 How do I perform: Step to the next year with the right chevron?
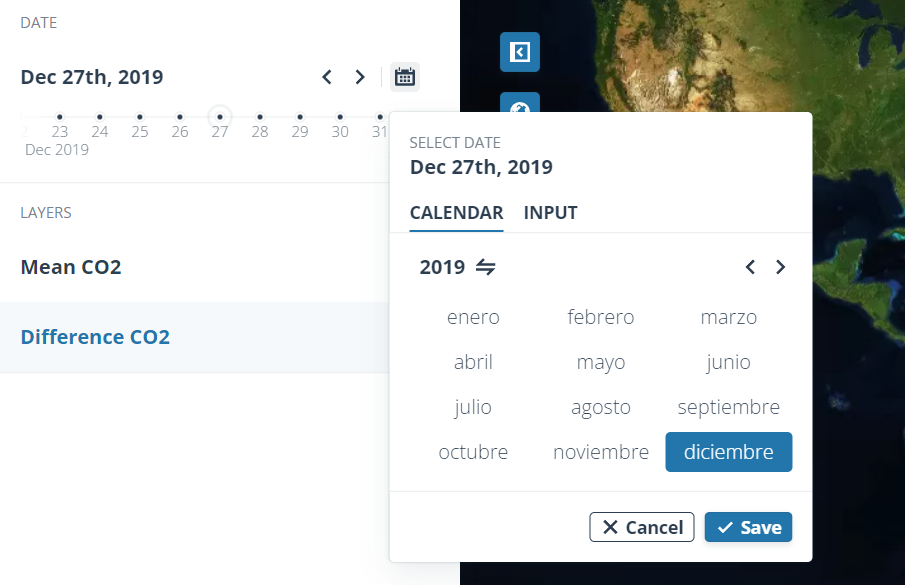[x=781, y=266]
